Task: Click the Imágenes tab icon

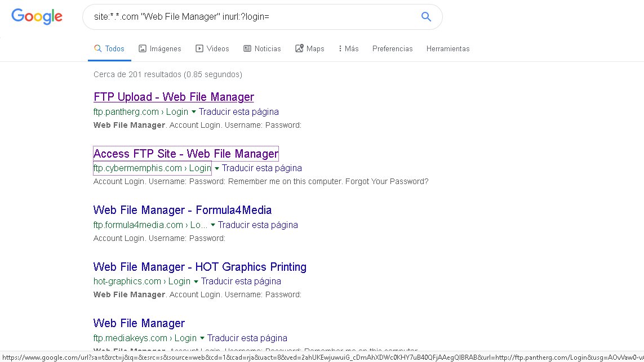Action: 143,48
